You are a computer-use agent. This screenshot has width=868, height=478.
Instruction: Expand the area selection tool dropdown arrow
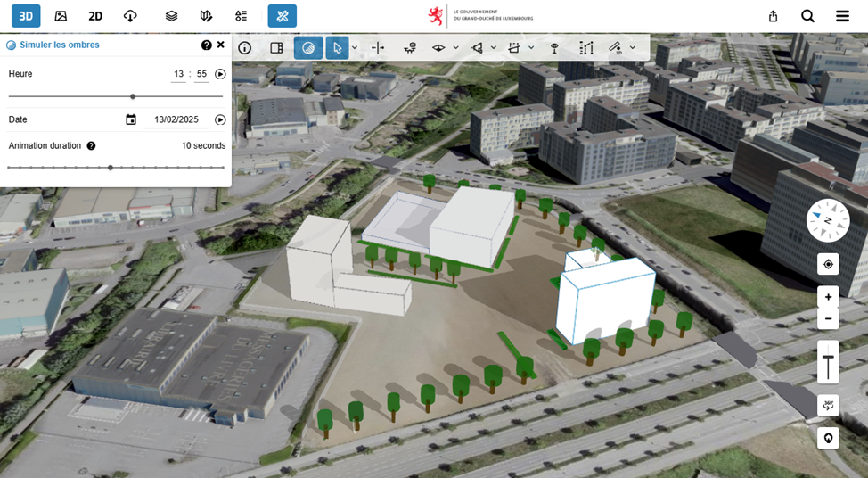(x=531, y=48)
